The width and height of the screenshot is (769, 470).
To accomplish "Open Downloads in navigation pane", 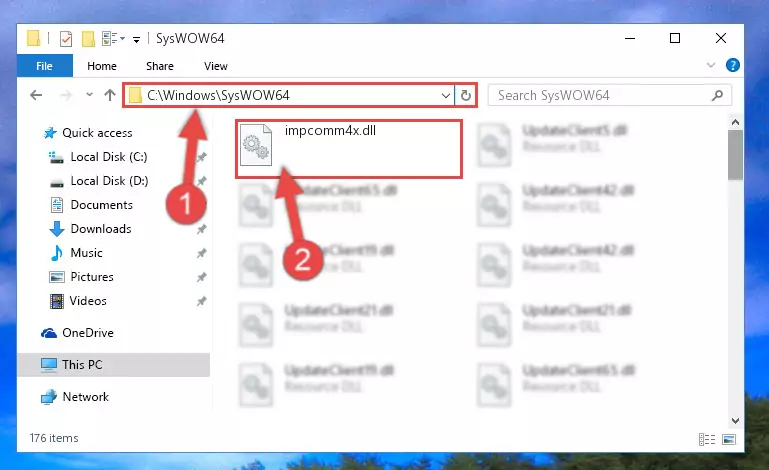I will [x=101, y=229].
